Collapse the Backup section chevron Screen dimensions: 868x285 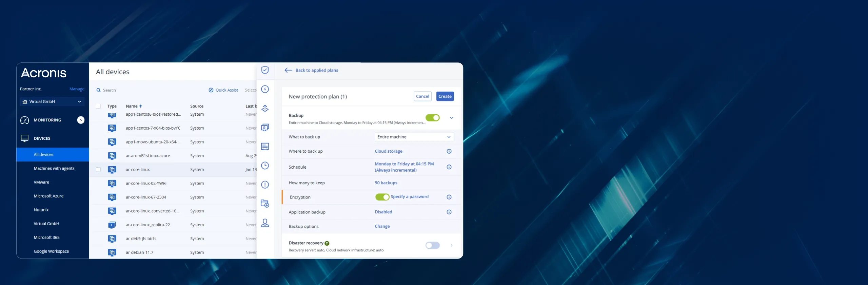(451, 118)
